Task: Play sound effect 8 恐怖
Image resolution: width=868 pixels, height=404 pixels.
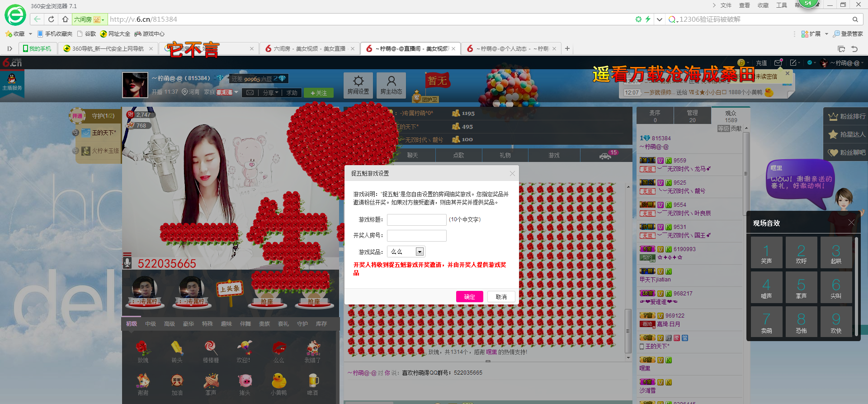Action: pos(801,322)
